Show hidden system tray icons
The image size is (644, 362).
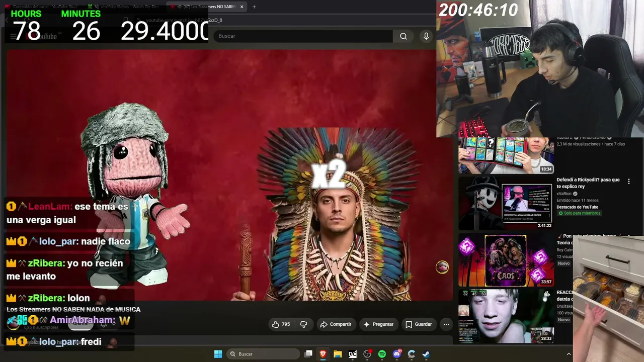(569, 354)
